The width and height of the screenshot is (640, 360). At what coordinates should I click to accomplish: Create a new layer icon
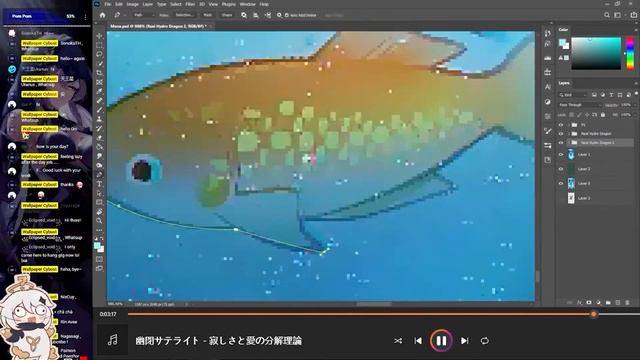pos(618,302)
